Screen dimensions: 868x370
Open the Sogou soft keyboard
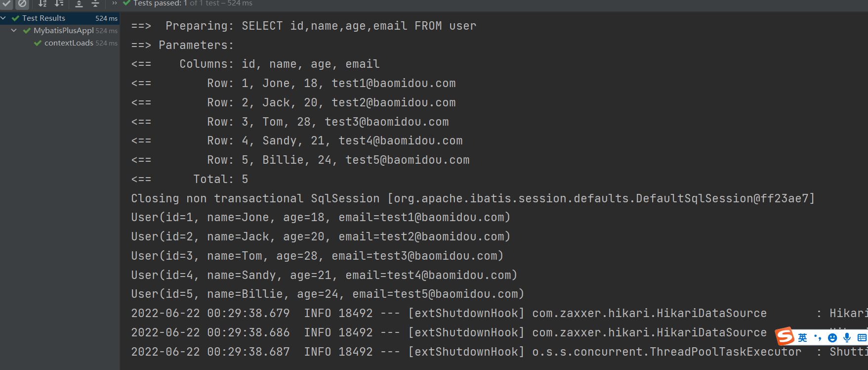[862, 337]
